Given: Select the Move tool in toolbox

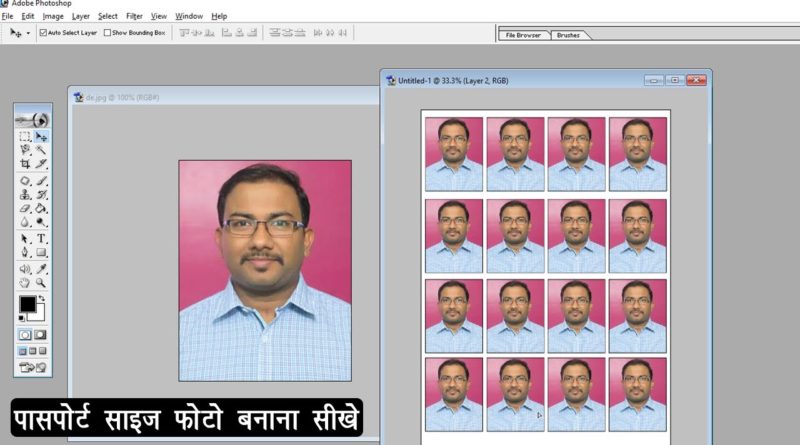Looking at the screenshot, I should [41, 136].
